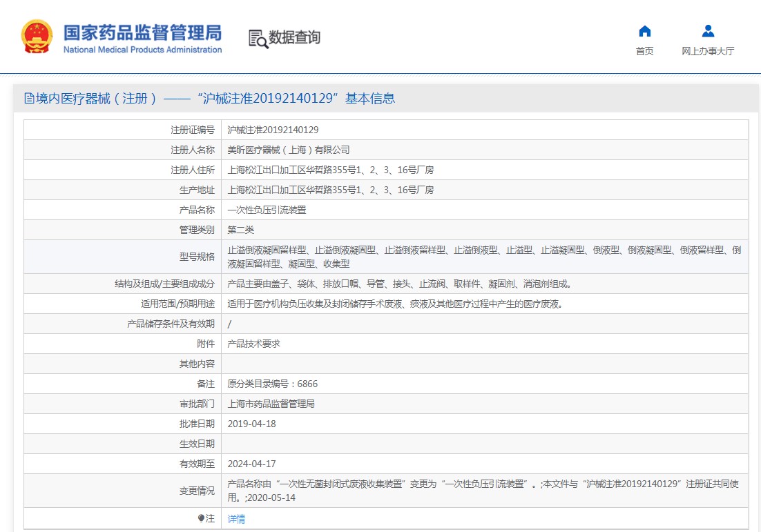The width and height of the screenshot is (761, 532).
Task: Click attachment value 产品技术要求
Action: point(254,344)
